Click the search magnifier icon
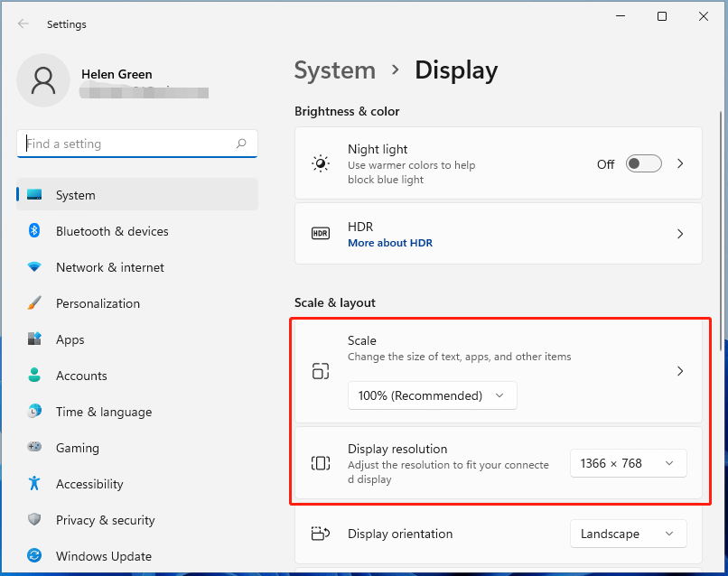 [x=242, y=144]
